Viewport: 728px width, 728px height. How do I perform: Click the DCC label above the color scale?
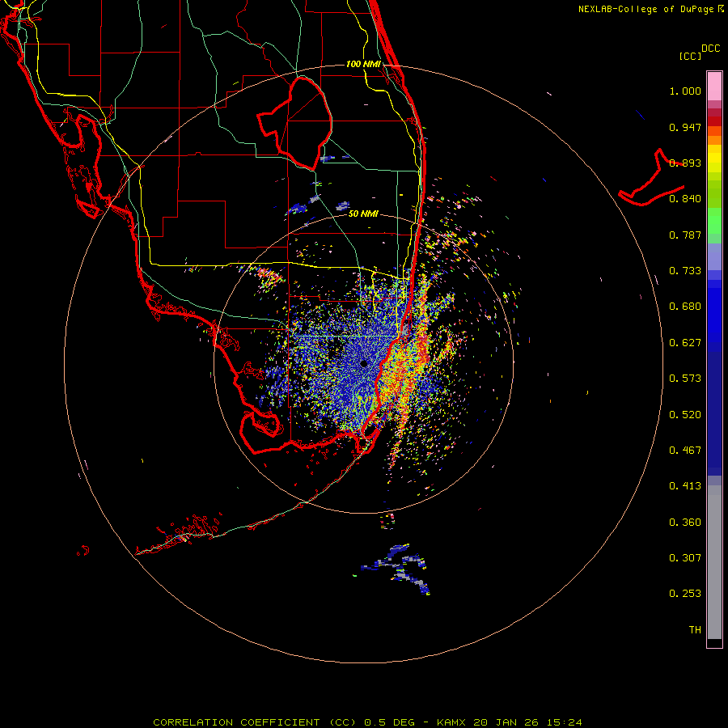point(710,49)
